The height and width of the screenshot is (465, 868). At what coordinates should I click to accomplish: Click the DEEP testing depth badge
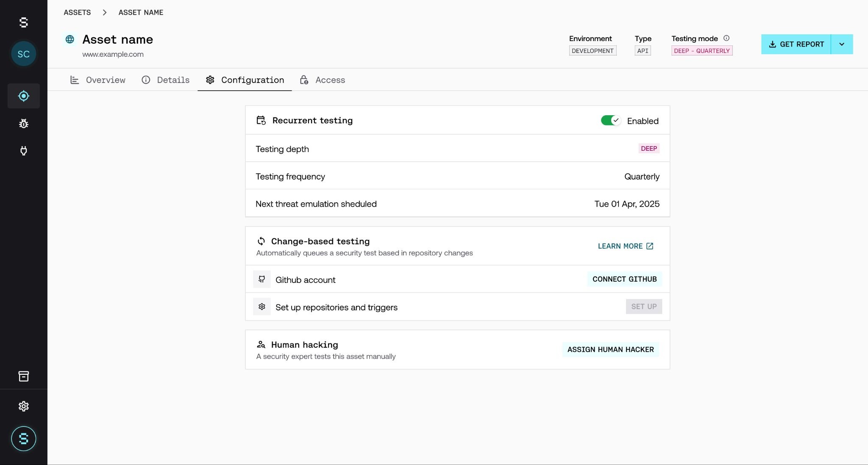pos(649,148)
